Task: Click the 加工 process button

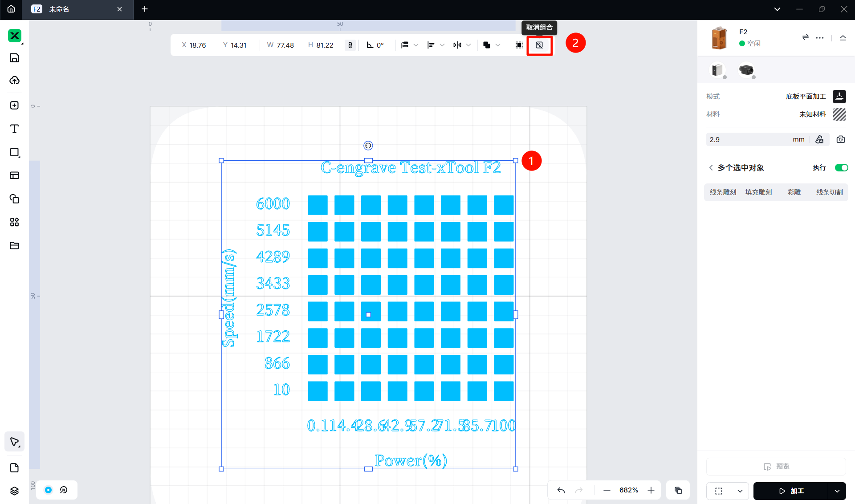Action: pyautogui.click(x=791, y=491)
